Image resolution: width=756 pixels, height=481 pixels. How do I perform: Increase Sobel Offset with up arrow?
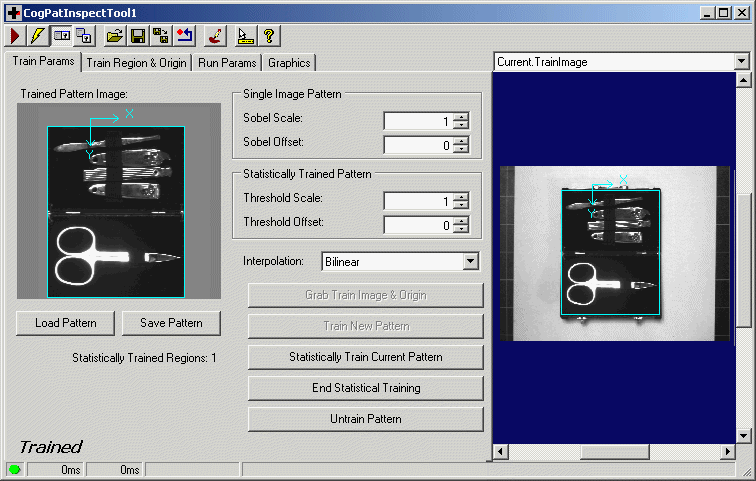coord(461,141)
